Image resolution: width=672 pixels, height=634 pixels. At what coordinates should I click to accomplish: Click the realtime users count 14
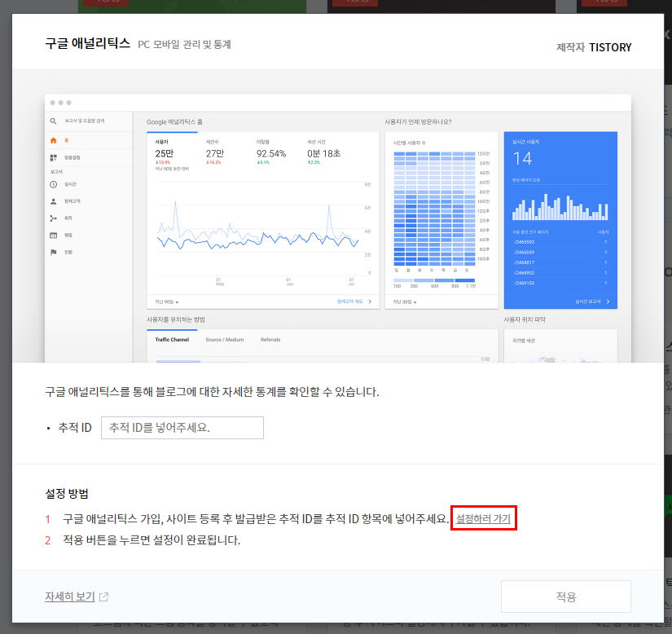pos(522,159)
